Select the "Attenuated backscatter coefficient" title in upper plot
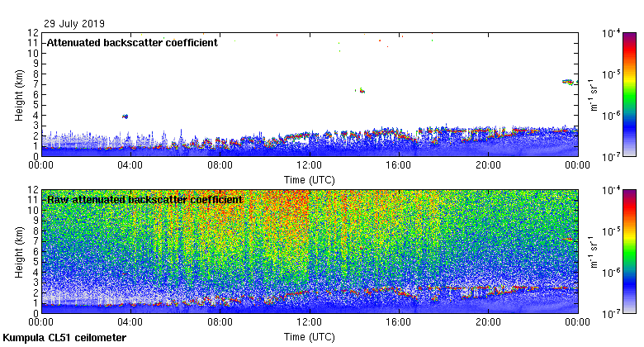Screen dimensions: 644x347 [x=132, y=43]
